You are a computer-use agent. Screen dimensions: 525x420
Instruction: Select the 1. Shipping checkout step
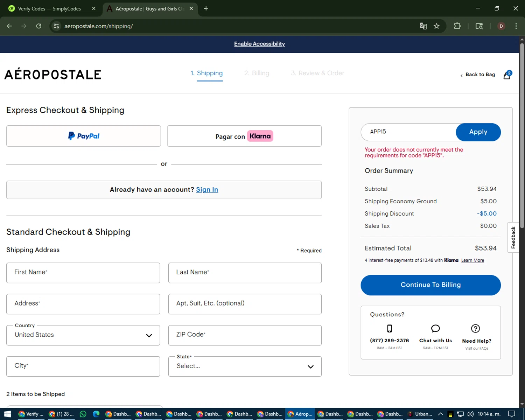point(206,73)
